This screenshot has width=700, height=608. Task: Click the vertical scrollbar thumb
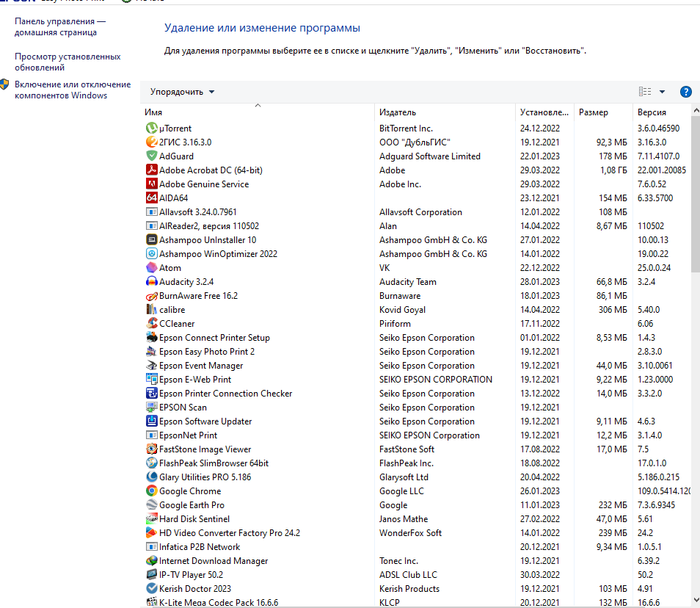[696, 194]
